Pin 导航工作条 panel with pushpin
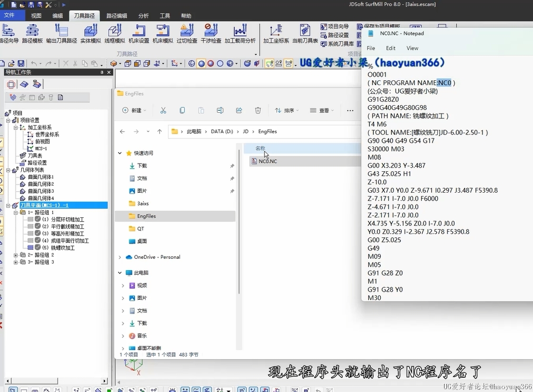533x392 pixels. (102, 72)
